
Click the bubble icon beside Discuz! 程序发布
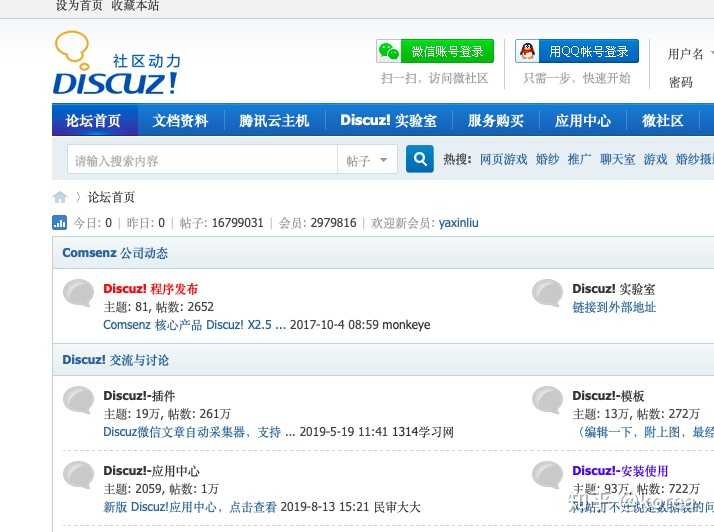[78, 292]
